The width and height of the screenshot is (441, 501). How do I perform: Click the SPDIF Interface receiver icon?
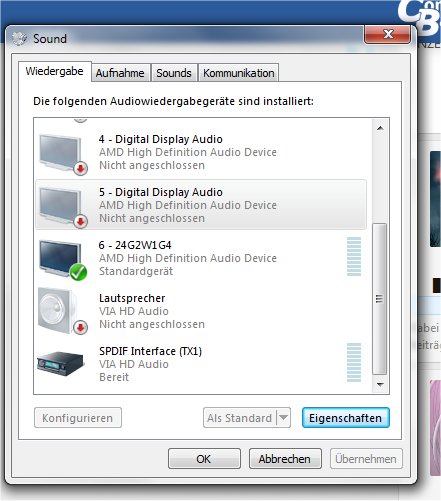pyautogui.click(x=60, y=363)
